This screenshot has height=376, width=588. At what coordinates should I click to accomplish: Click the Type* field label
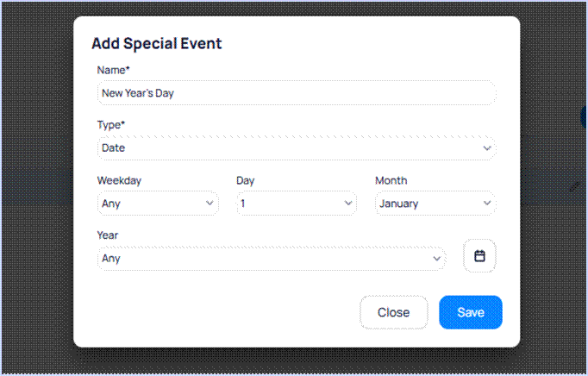[111, 125]
